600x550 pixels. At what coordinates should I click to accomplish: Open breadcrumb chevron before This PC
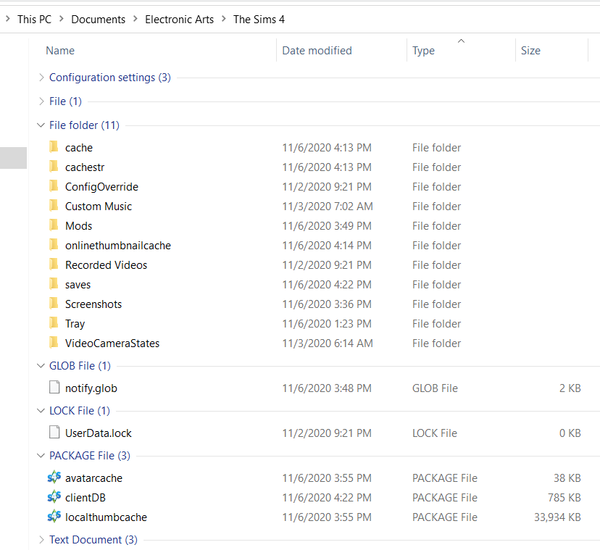pos(8,19)
